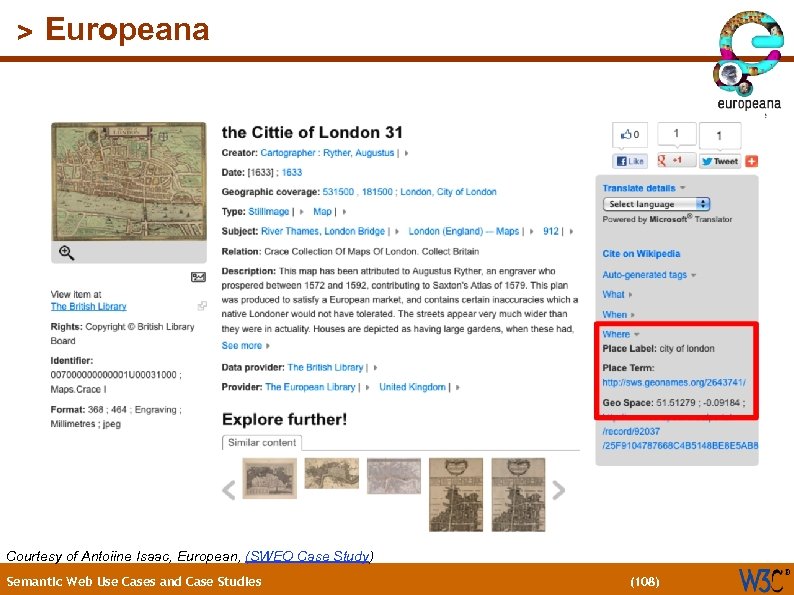Click arrow after Creator Ryther, Augustus
The image size is (794, 595).
(x=406, y=153)
